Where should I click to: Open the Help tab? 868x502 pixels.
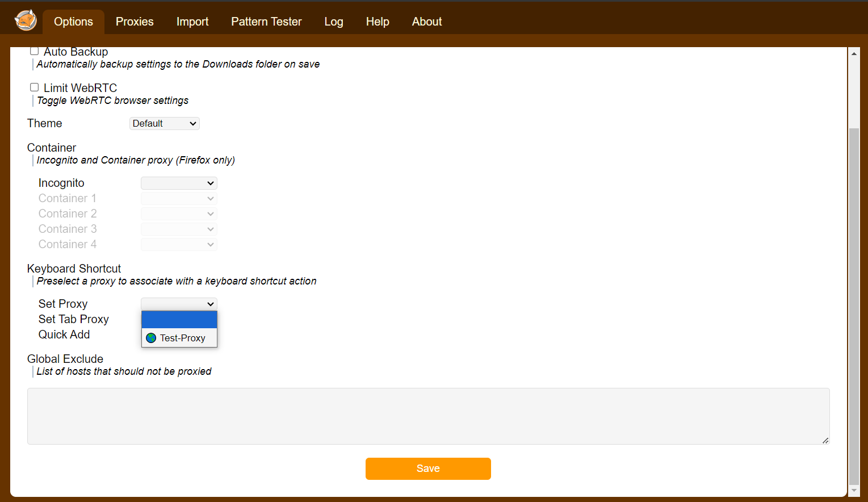point(378,22)
